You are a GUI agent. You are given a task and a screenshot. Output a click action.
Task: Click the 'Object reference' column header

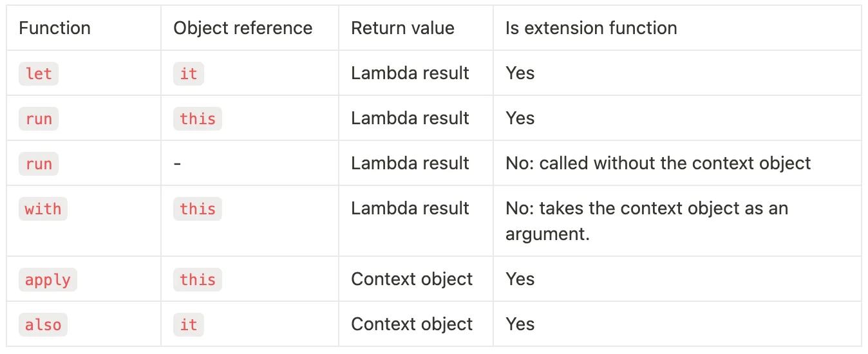pyautogui.click(x=243, y=28)
